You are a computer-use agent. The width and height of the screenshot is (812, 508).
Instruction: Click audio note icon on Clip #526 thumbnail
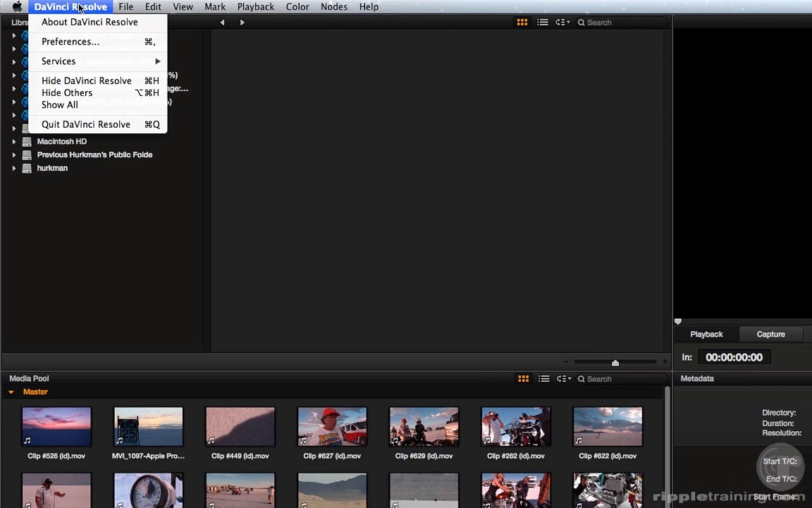pos(27,440)
